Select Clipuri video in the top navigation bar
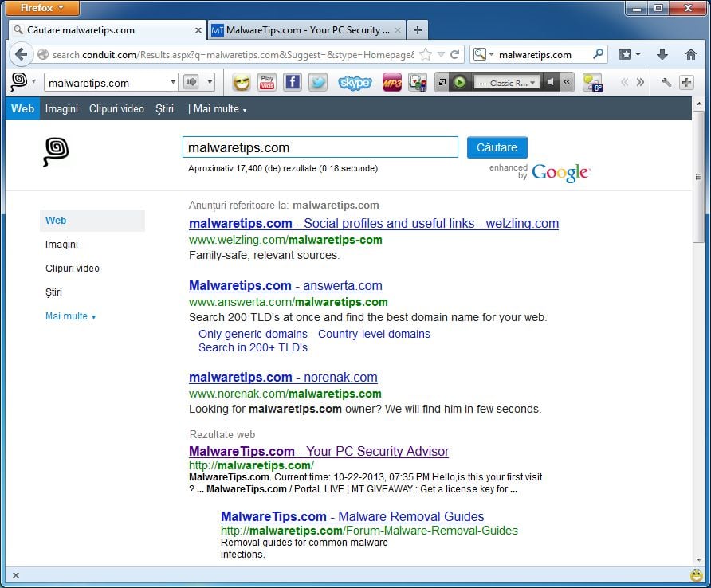This screenshot has height=588, width=711. click(116, 109)
